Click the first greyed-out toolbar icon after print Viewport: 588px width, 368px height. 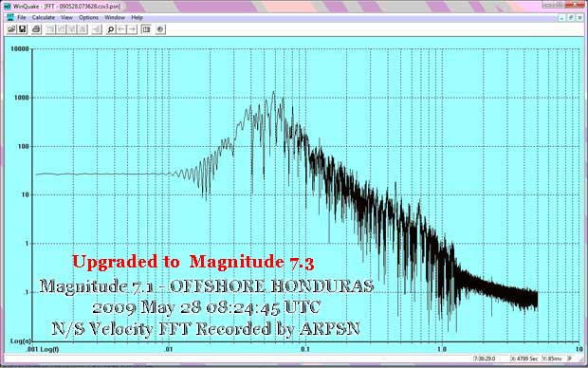pyautogui.click(x=50, y=29)
